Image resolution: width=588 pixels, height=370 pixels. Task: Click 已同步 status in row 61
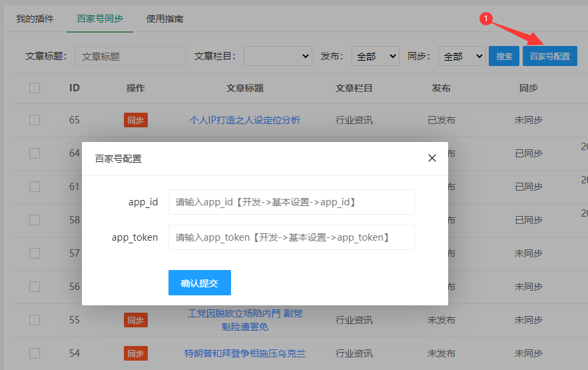528,187
